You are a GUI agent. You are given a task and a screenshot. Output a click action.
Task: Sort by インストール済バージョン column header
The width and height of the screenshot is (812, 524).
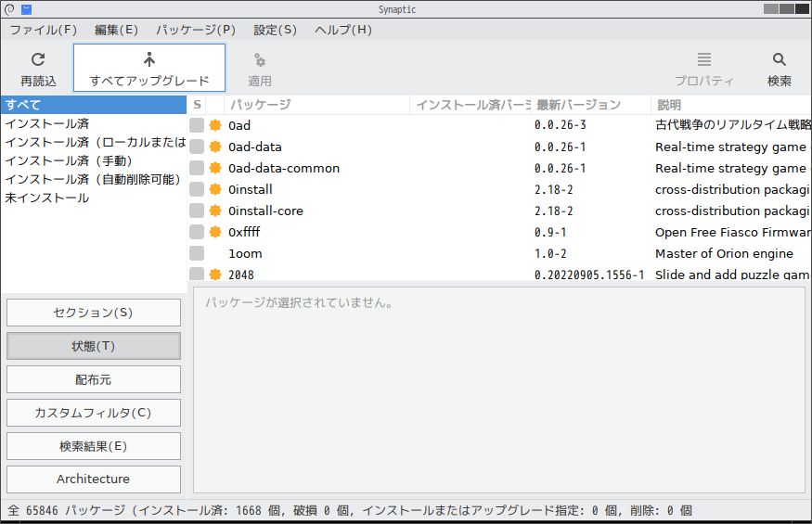pyautogui.click(x=470, y=105)
